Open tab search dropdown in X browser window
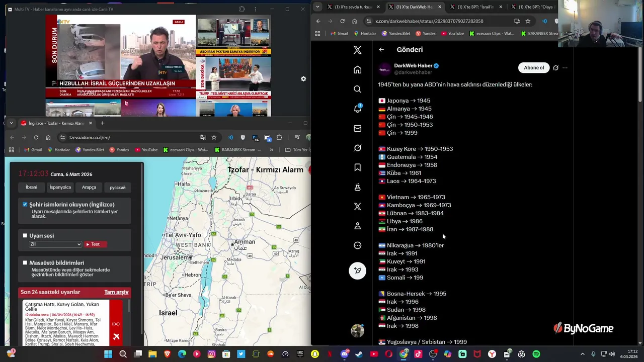 click(317, 7)
